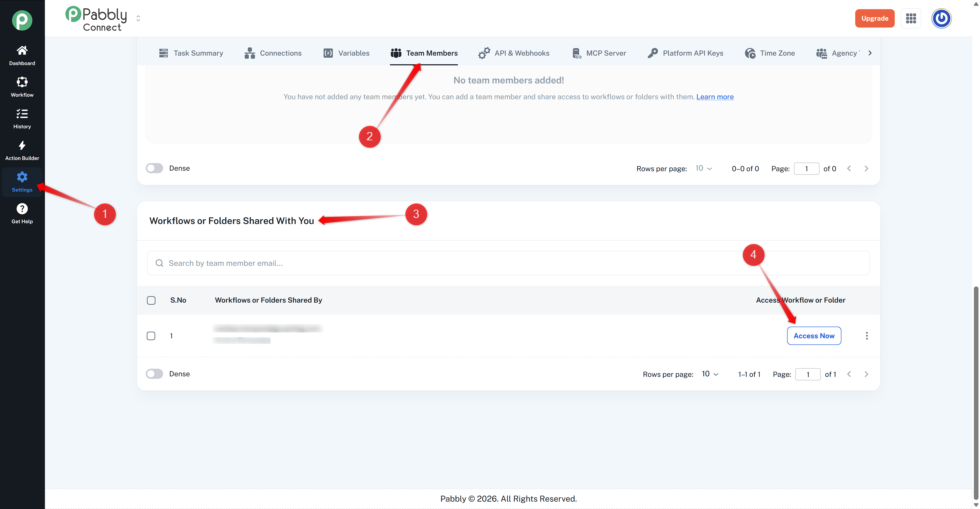Select all rows checkbox in shared table header
The height and width of the screenshot is (509, 980).
pyautogui.click(x=151, y=300)
